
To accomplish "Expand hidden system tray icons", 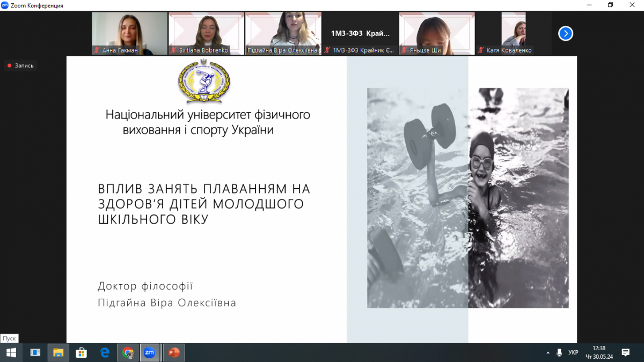I will (x=548, y=352).
